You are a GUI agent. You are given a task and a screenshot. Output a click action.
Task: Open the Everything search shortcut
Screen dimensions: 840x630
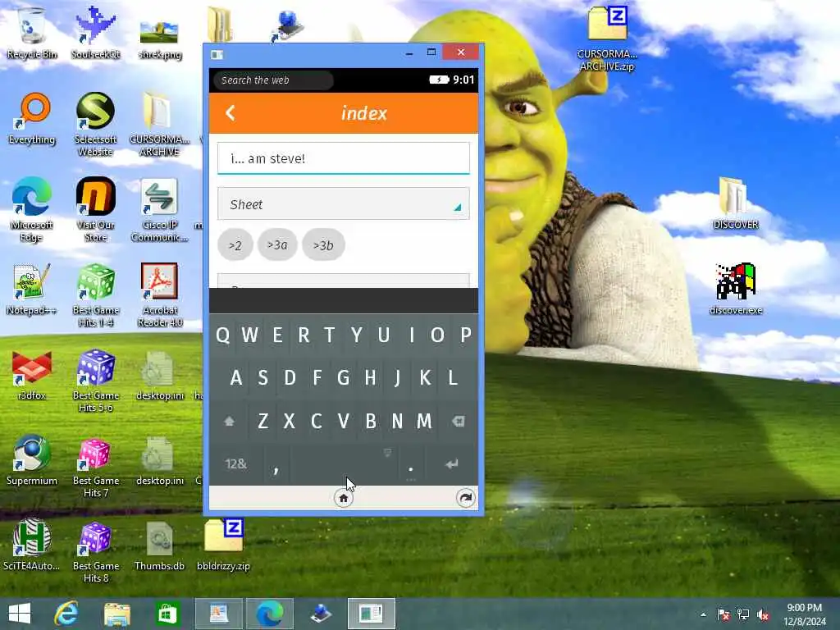(32, 119)
